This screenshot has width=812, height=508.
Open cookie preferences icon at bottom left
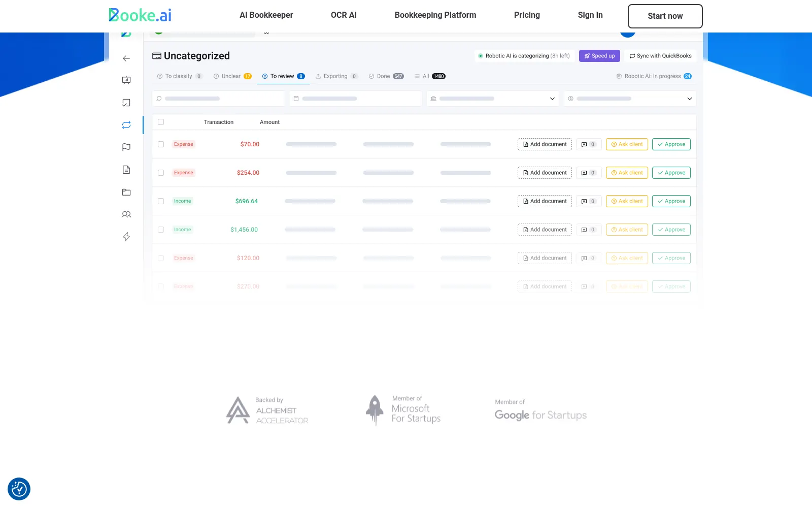(19, 489)
